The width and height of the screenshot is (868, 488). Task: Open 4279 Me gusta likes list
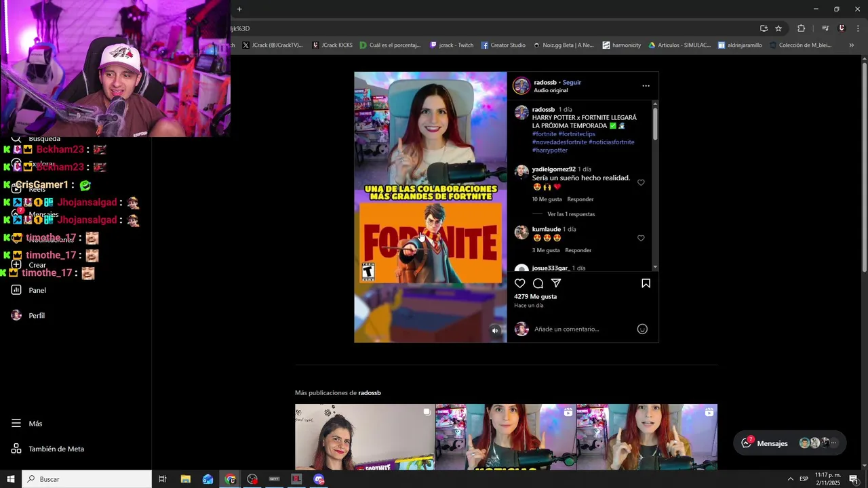click(x=536, y=297)
